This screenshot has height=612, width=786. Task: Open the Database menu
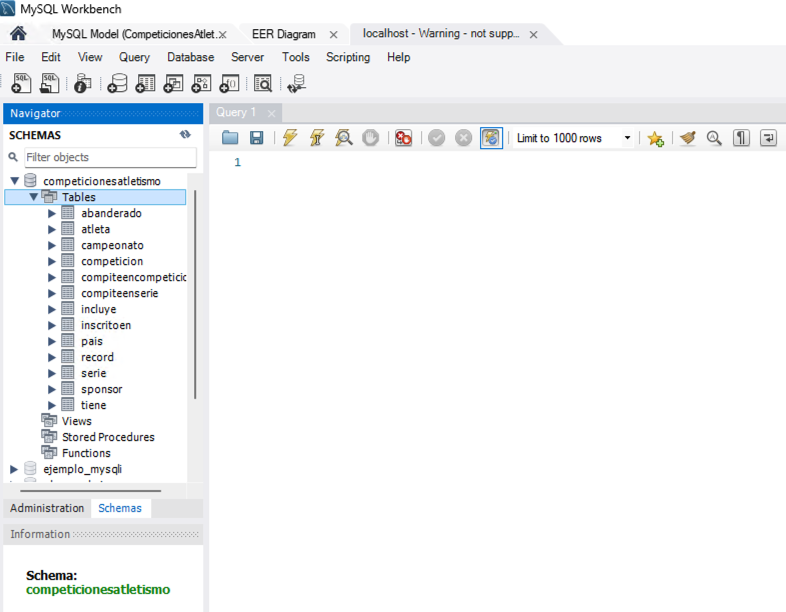(x=190, y=57)
